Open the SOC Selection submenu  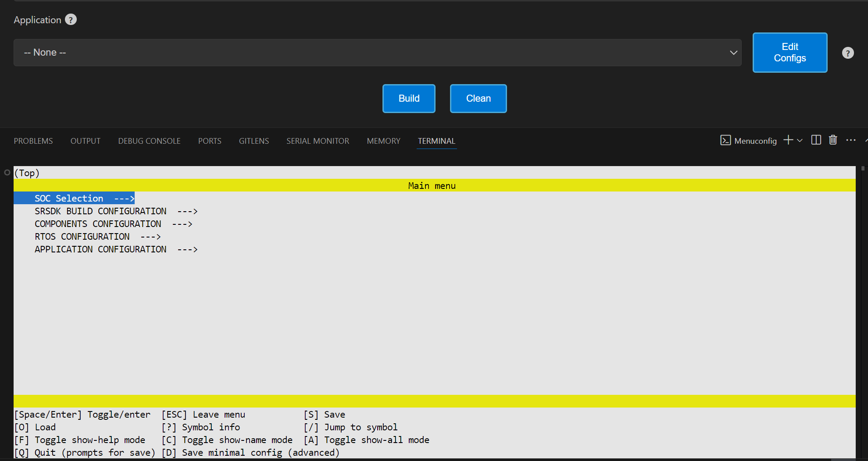pos(74,199)
